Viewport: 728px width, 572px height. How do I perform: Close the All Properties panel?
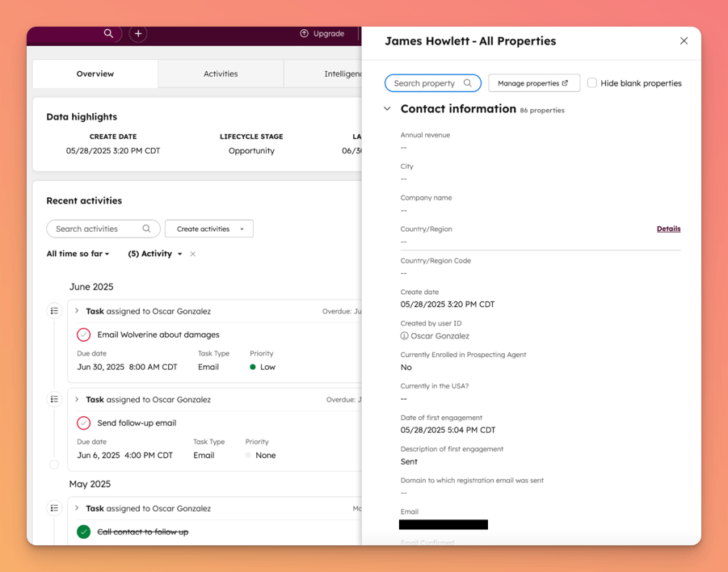[684, 41]
